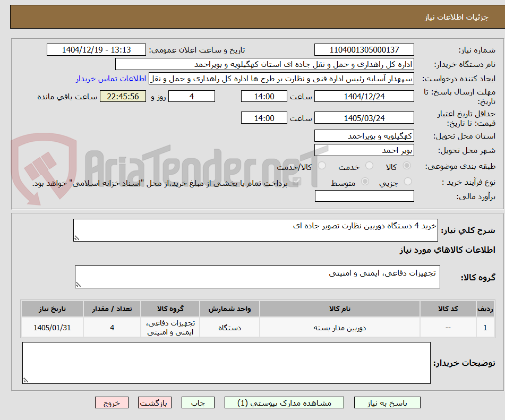Toggle the اسناد خزانه اسلامی payment checkbox
The width and height of the screenshot is (505, 420).
pos(296,182)
